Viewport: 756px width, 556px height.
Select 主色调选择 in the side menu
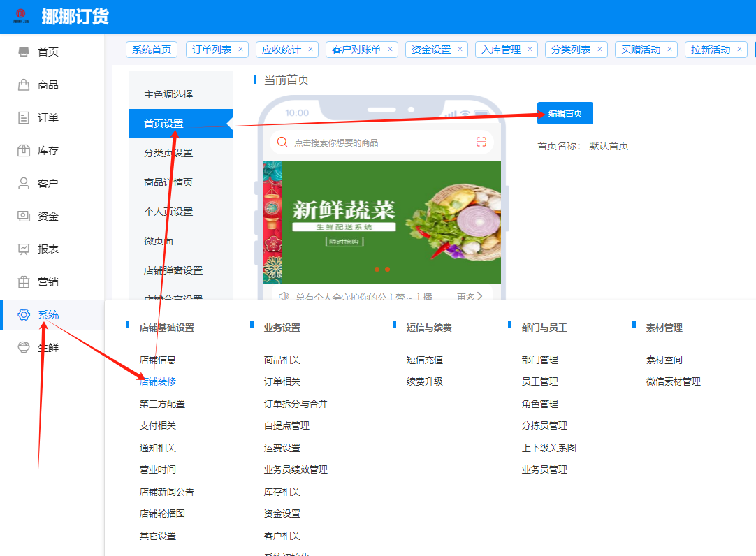tap(168, 94)
